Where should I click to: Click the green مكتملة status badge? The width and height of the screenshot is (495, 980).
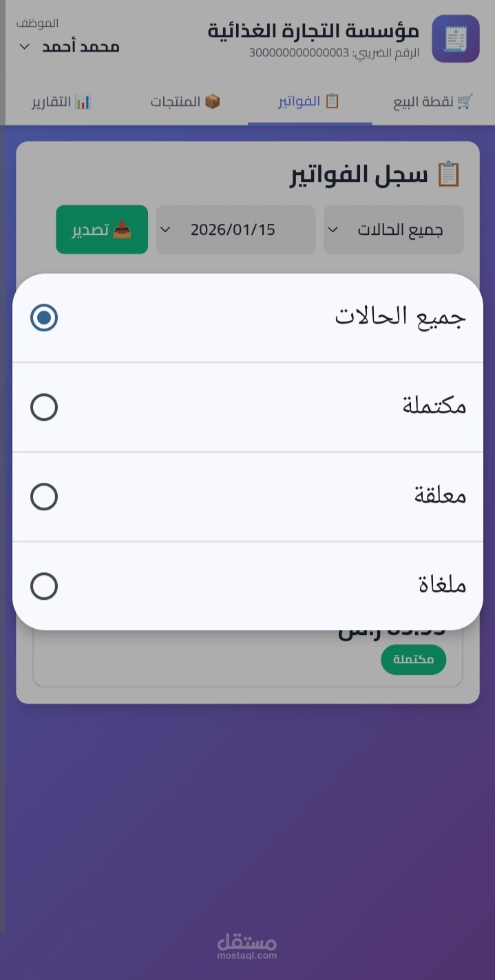(413, 660)
